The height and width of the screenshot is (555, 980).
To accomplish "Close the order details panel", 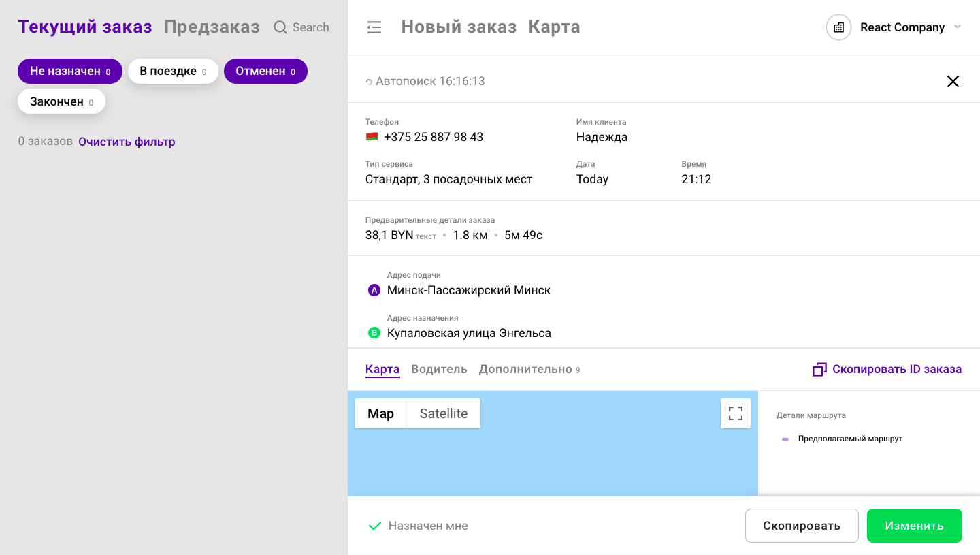I will click(953, 82).
